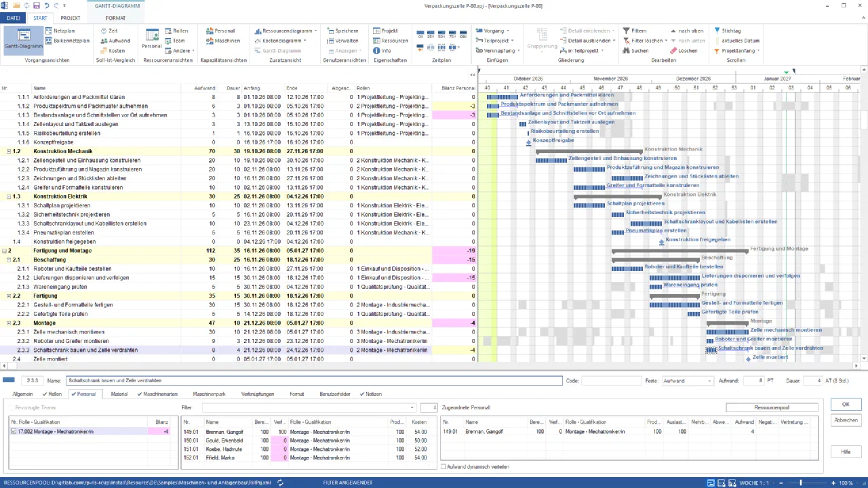This screenshot has height=488, width=868.
Task: Open the Maschinen capacity view
Action: tap(222, 41)
